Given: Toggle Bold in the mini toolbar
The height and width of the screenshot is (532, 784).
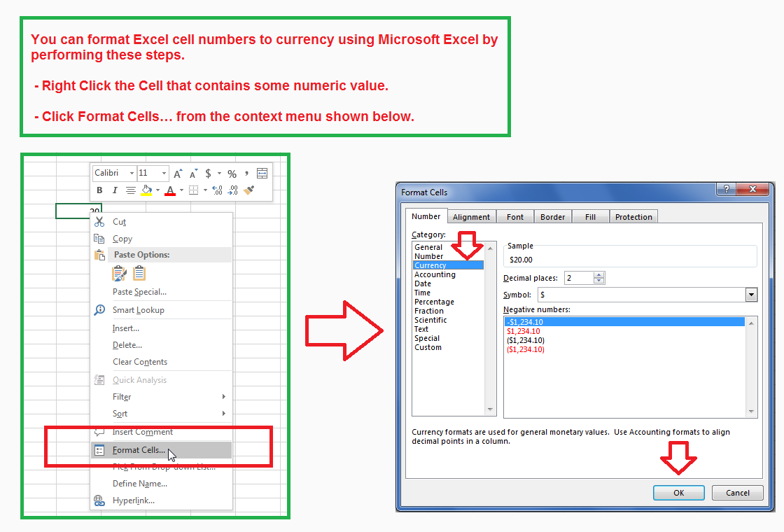Looking at the screenshot, I should pyautogui.click(x=99, y=190).
